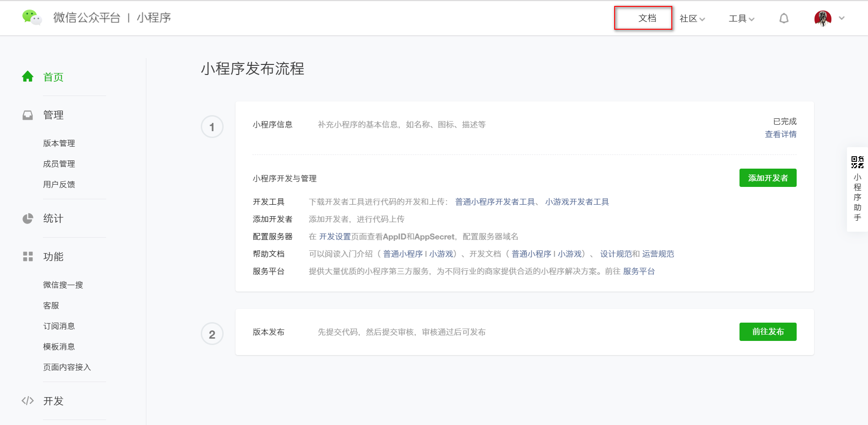Open 客服 page

click(x=51, y=306)
